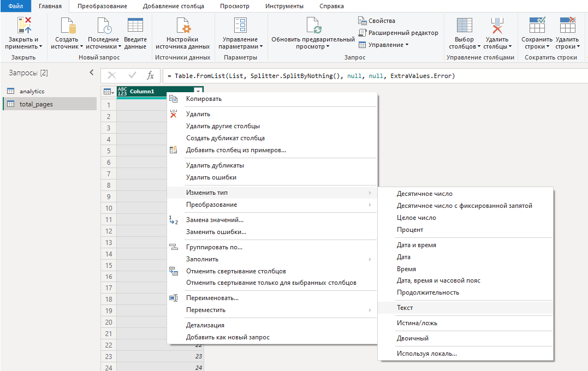Click the Rename icon in context menu

(173, 298)
